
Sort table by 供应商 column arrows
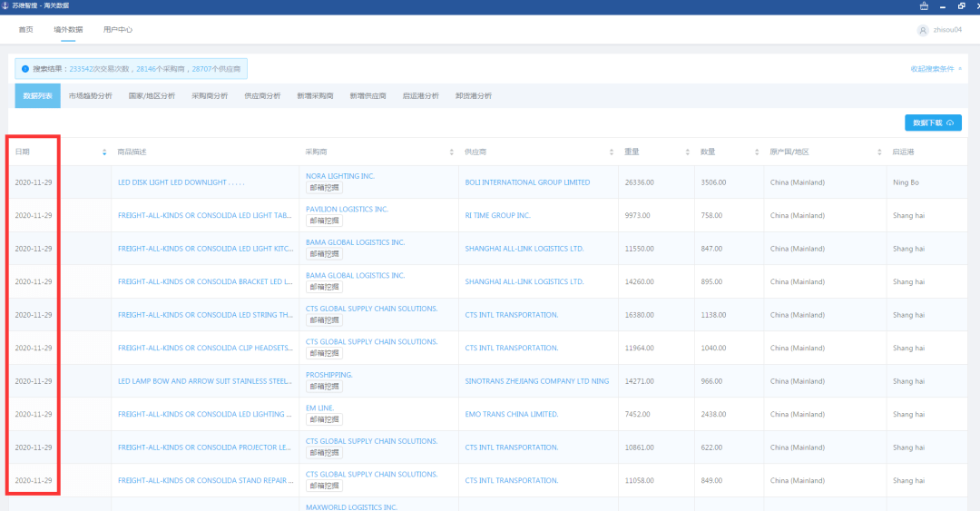click(x=612, y=152)
